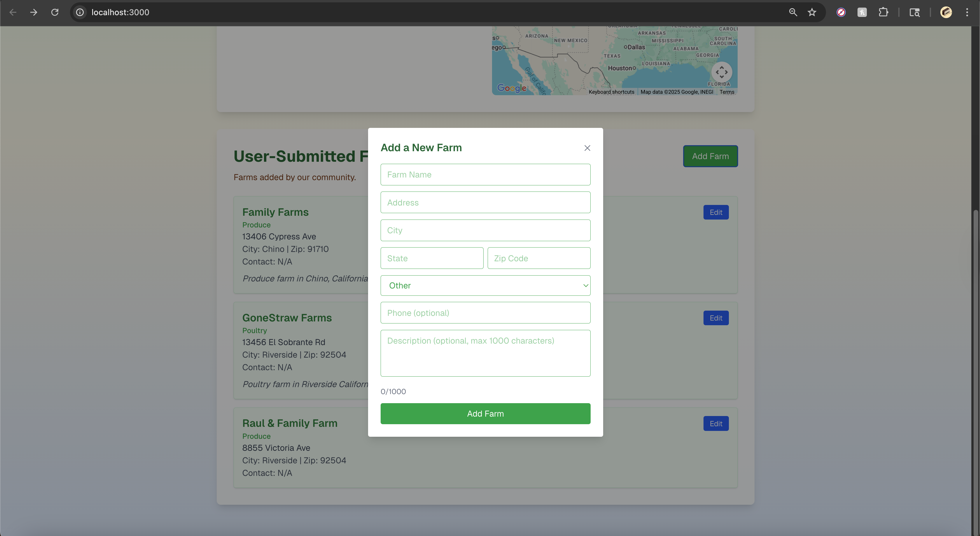The image size is (980, 536).
Task: Click the browser forward arrow
Action: [34, 12]
